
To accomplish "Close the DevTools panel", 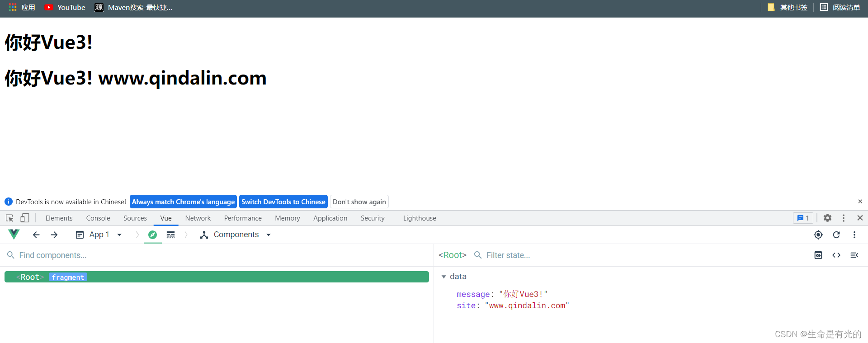I will [860, 218].
